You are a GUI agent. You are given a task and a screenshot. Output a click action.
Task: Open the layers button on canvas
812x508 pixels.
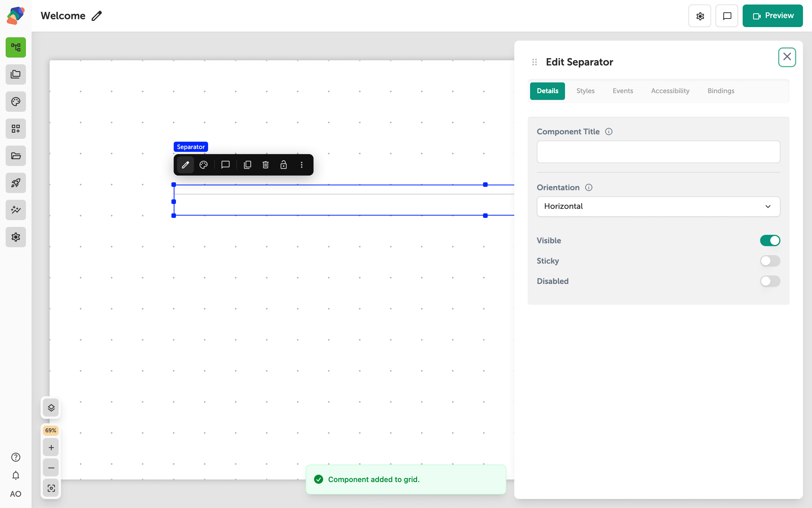click(x=51, y=408)
